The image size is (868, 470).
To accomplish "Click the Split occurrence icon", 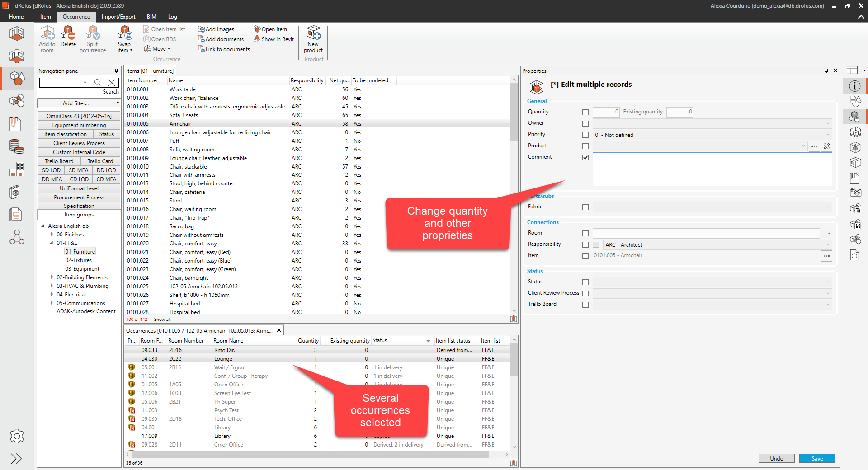I will coord(92,34).
